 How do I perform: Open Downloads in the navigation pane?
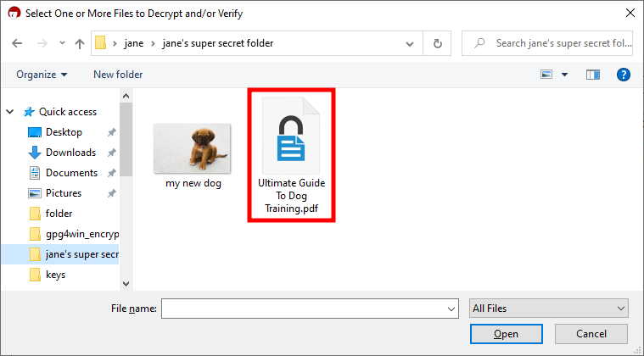(70, 153)
